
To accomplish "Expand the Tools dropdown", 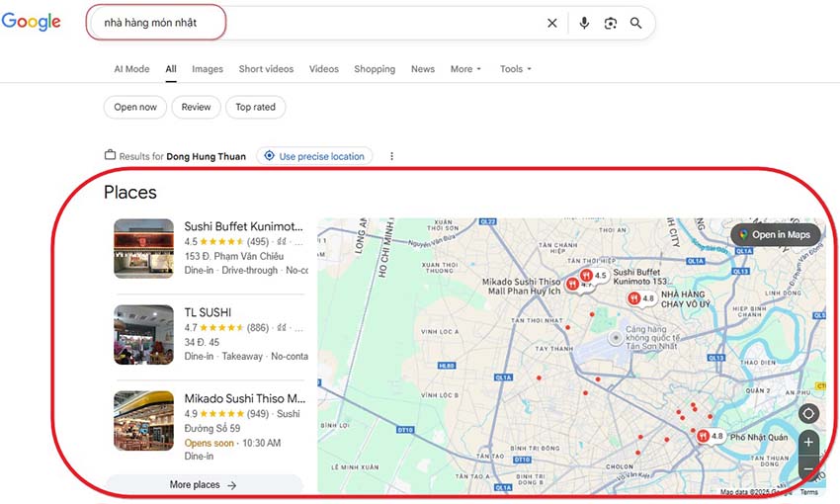I will click(x=515, y=69).
